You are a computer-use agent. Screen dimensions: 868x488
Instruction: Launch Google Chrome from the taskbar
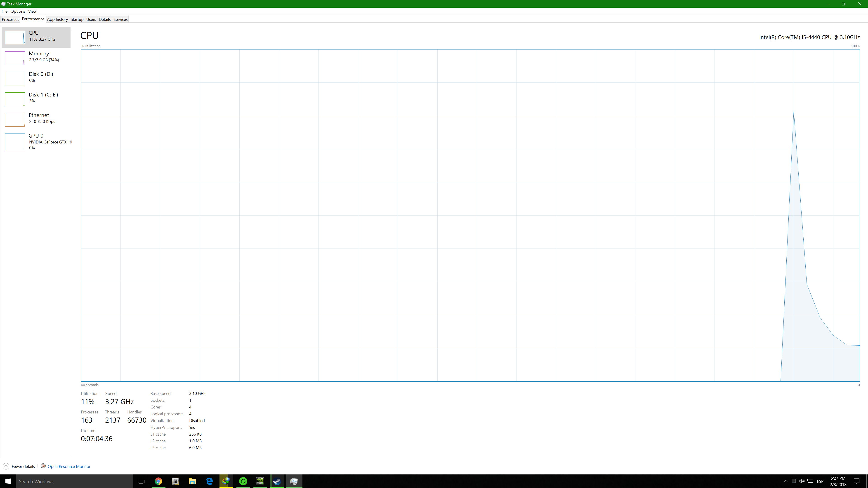pos(158,481)
